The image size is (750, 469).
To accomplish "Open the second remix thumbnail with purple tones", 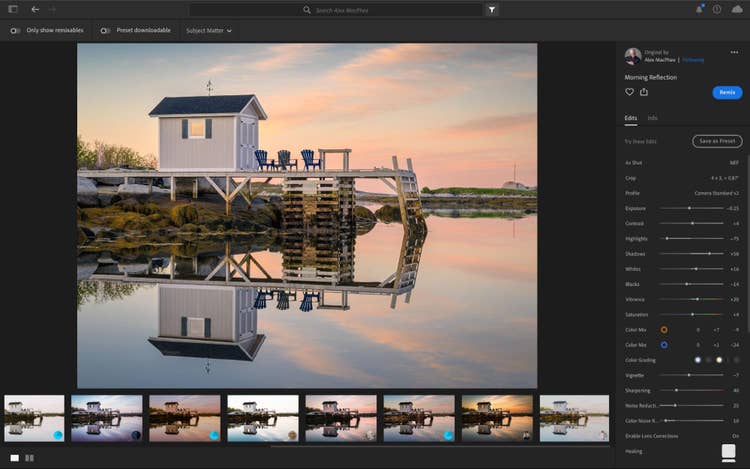I will click(x=107, y=418).
